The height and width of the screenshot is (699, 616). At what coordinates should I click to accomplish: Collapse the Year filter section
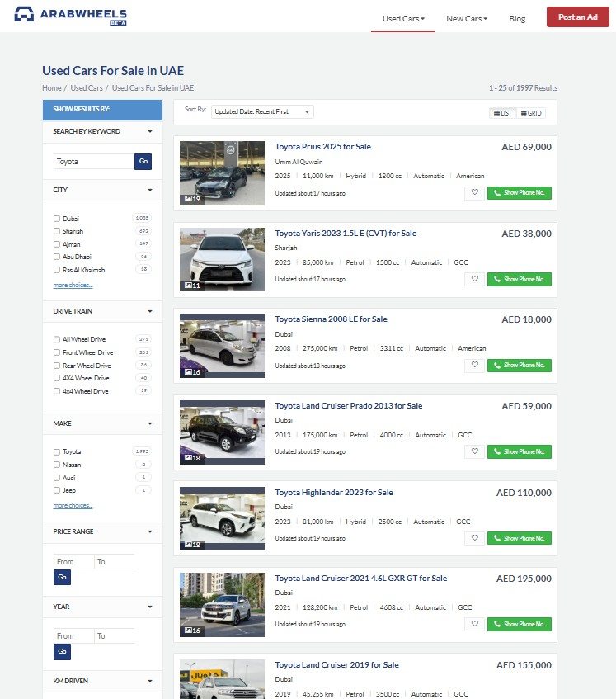point(102,607)
